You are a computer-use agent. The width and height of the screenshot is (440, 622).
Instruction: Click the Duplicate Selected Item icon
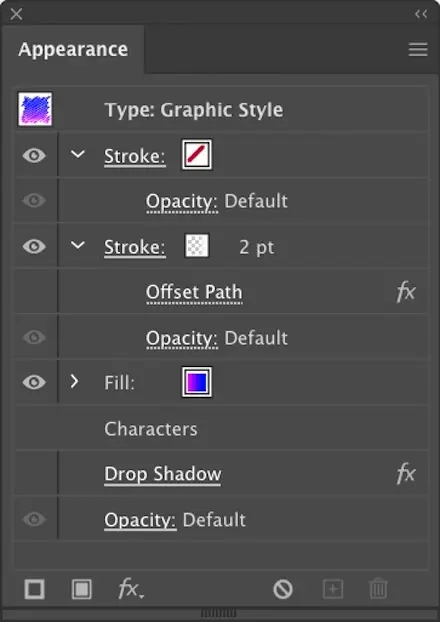333,589
